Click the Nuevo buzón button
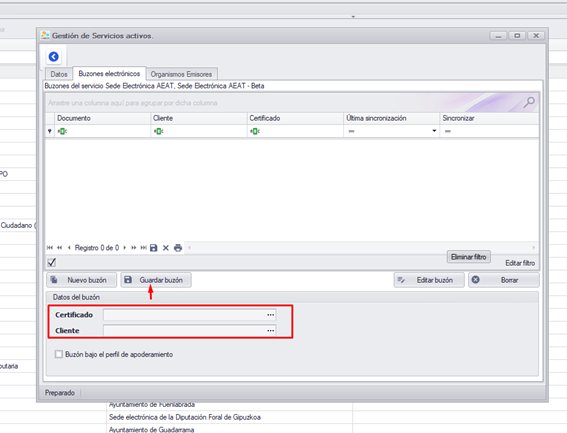 click(x=81, y=280)
